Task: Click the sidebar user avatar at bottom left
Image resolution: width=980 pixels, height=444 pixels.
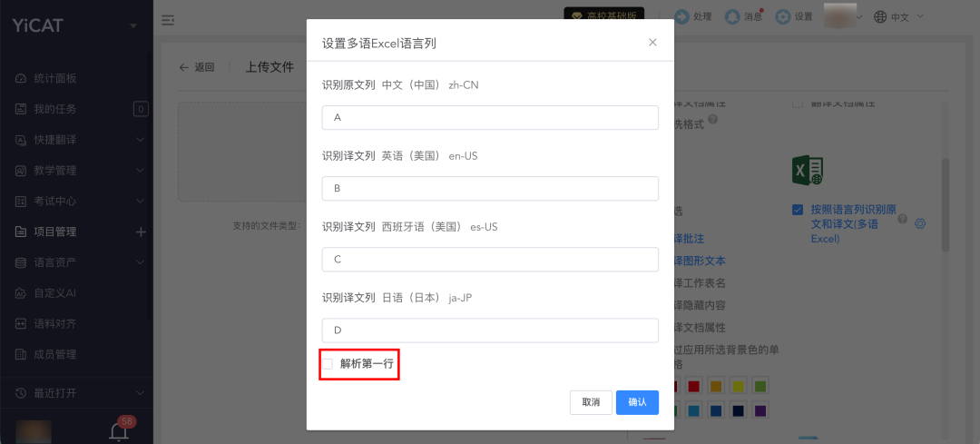Action: click(34, 431)
